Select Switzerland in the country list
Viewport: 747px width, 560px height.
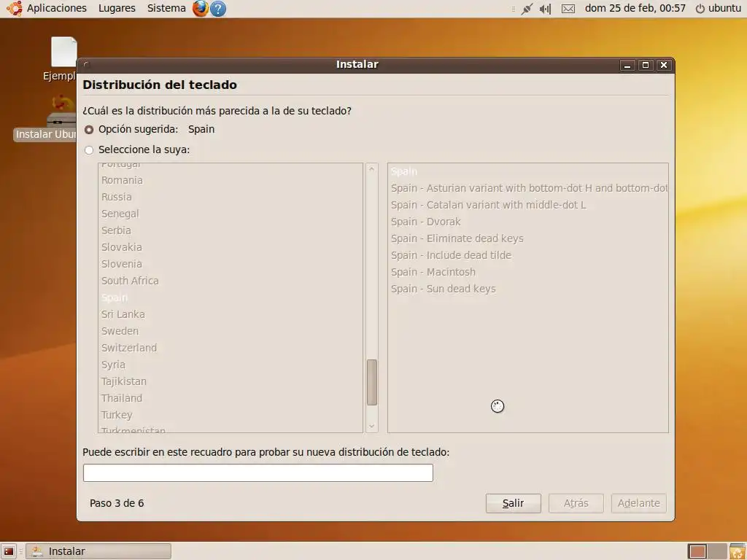(231, 348)
